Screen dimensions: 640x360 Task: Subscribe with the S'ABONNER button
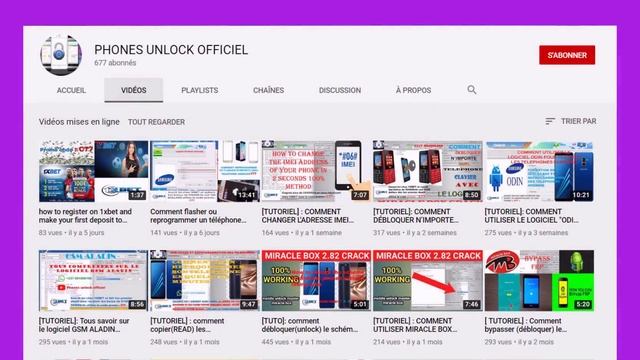tap(567, 55)
